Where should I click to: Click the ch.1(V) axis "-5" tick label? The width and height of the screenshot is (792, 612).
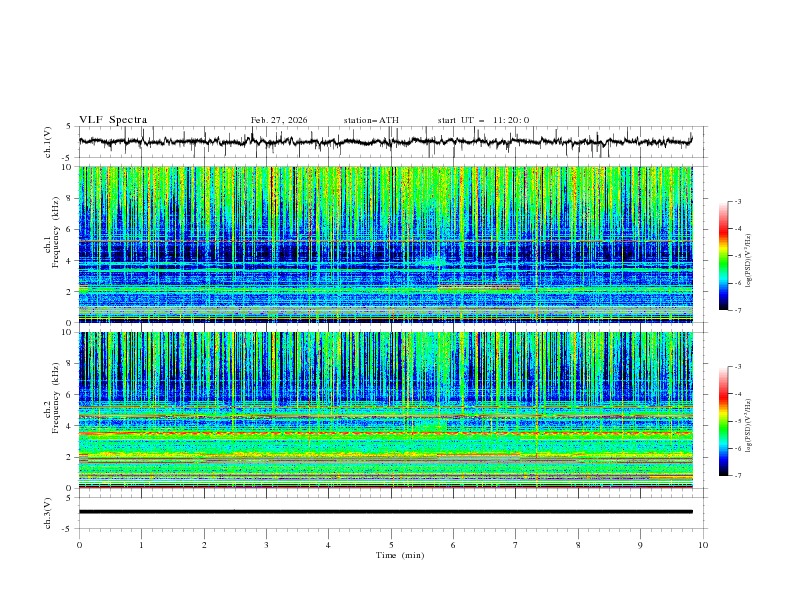pyautogui.click(x=67, y=158)
